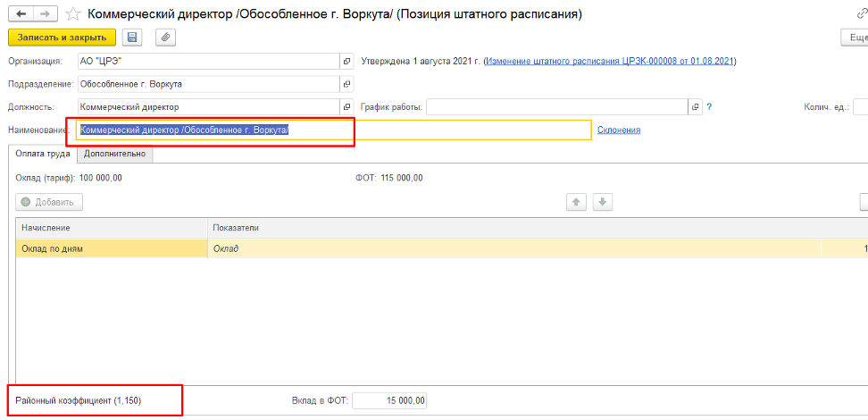Image resolution: width=868 pixels, height=420 pixels.
Task: Go back with the left arrow
Action: [21, 13]
